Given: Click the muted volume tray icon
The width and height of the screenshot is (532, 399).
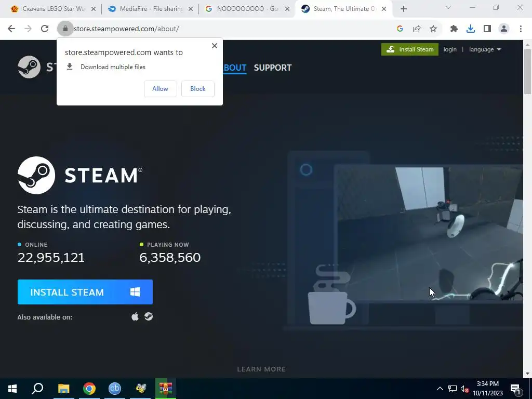Looking at the screenshot, I should coord(465,389).
